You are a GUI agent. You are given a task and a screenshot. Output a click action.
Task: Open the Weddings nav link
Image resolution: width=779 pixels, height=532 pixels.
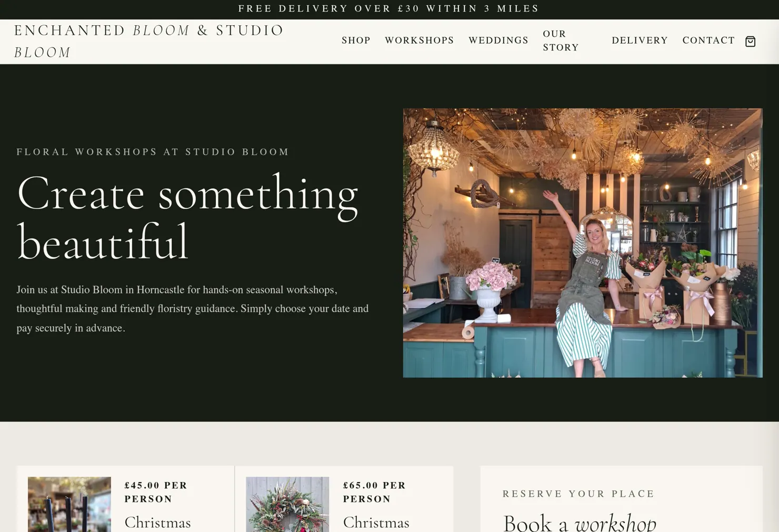click(498, 41)
